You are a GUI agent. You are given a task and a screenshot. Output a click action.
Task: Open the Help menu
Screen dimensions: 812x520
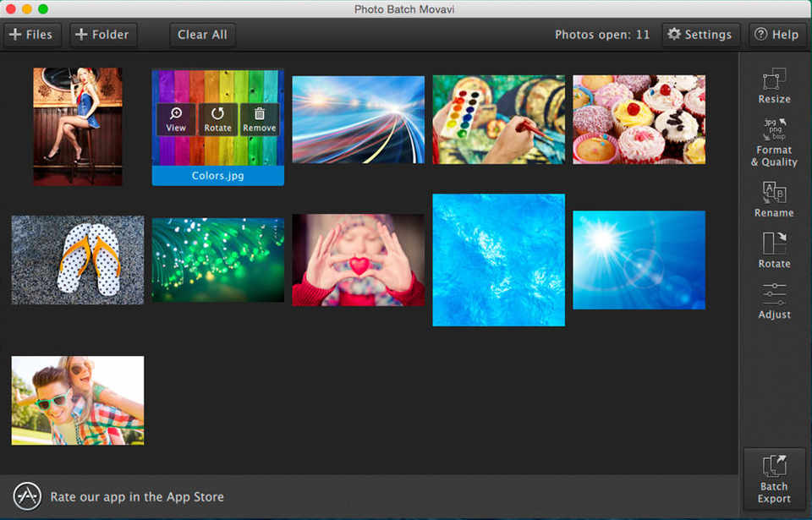click(776, 35)
